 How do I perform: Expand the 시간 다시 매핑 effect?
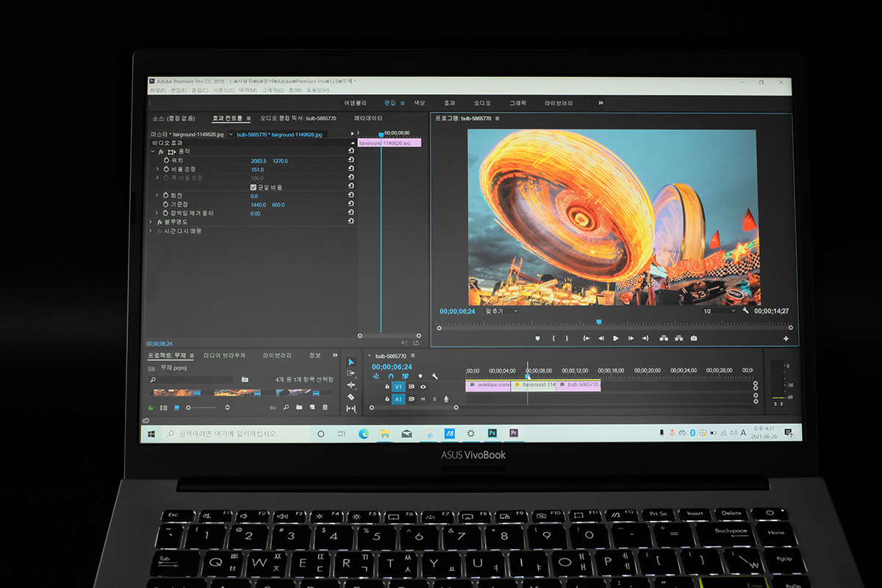coord(151,231)
